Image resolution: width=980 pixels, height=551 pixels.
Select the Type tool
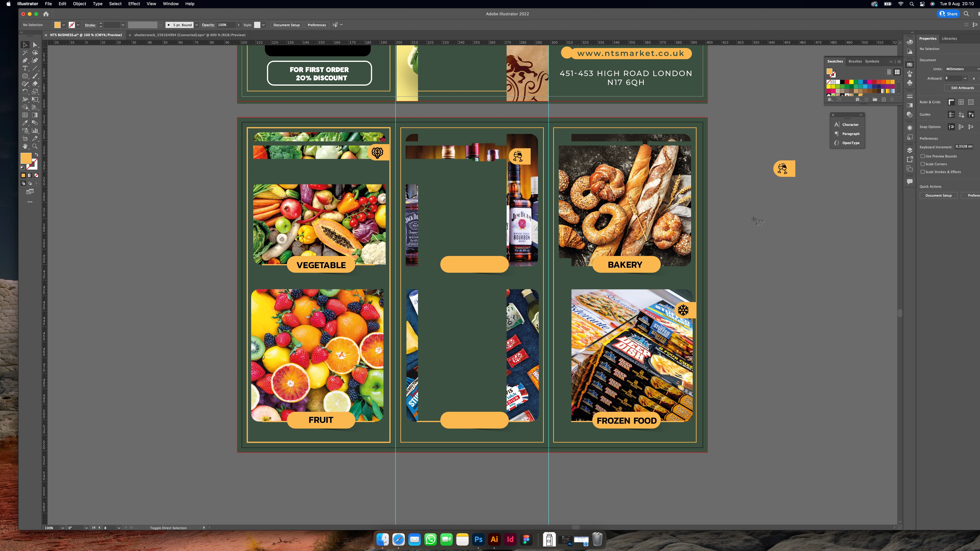(25, 68)
